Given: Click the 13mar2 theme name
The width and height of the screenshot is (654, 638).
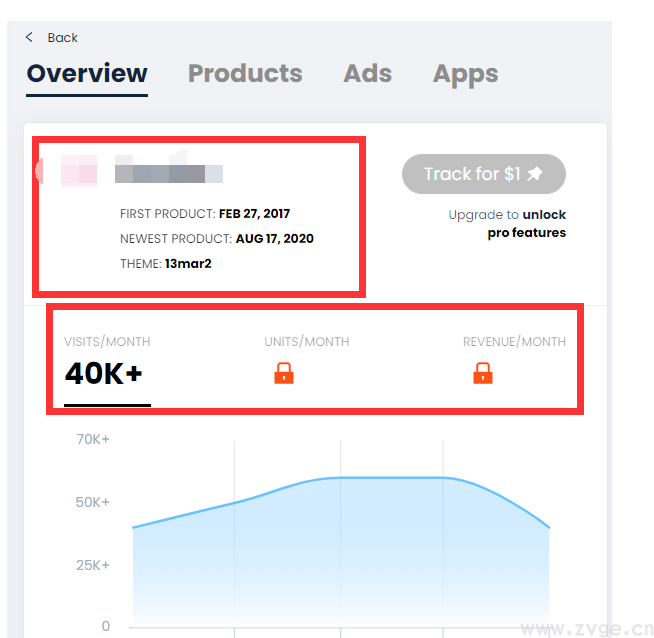Looking at the screenshot, I should (188, 264).
